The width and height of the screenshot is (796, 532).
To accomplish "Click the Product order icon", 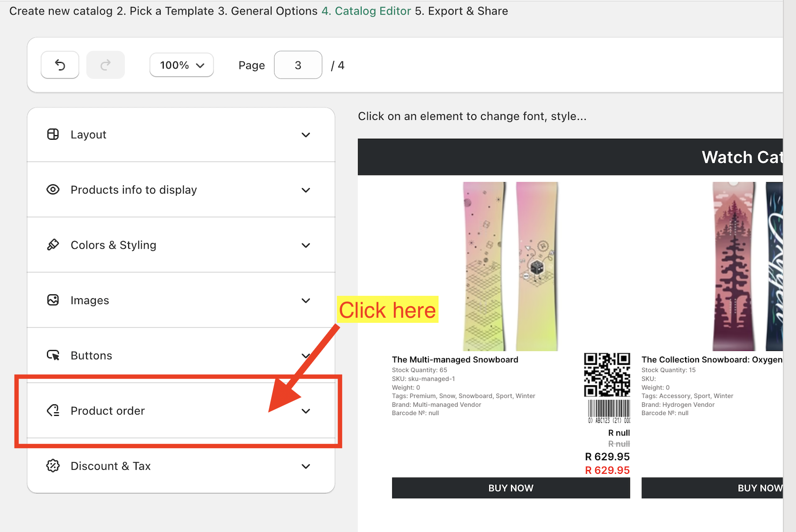I will (53, 410).
